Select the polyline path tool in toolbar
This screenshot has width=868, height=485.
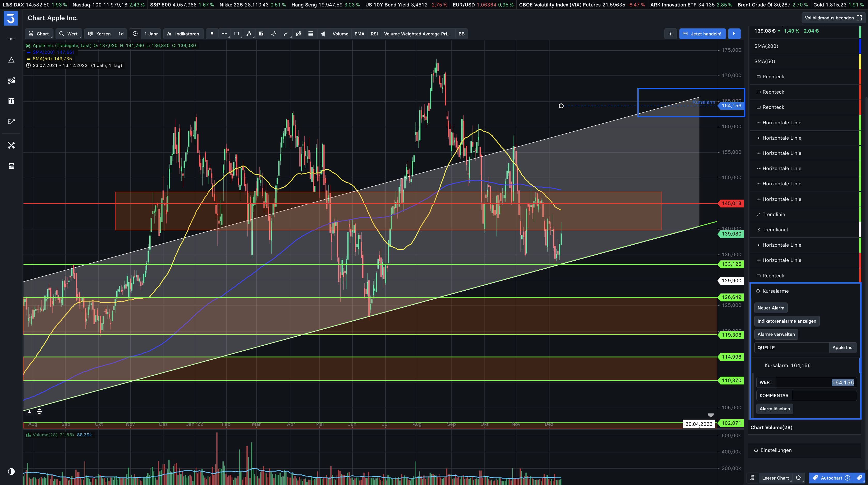point(249,34)
